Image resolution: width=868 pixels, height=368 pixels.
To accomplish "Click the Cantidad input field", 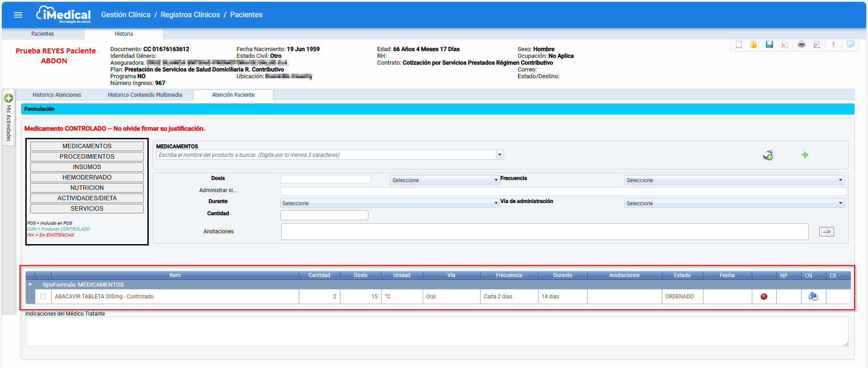I will click(x=324, y=215).
